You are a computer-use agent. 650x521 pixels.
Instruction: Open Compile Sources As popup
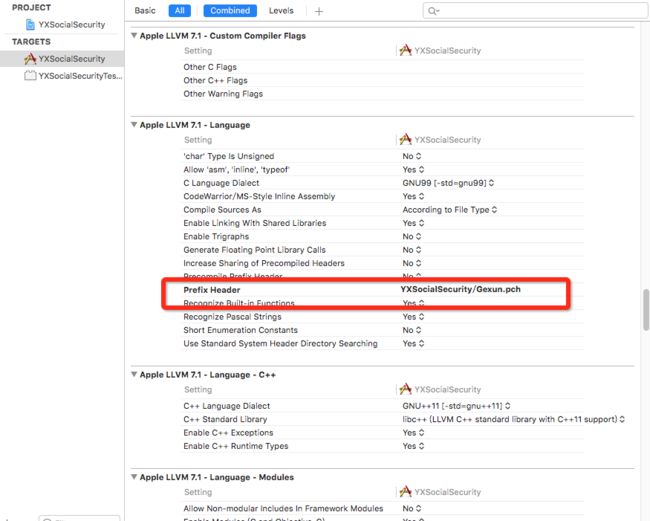(x=450, y=210)
